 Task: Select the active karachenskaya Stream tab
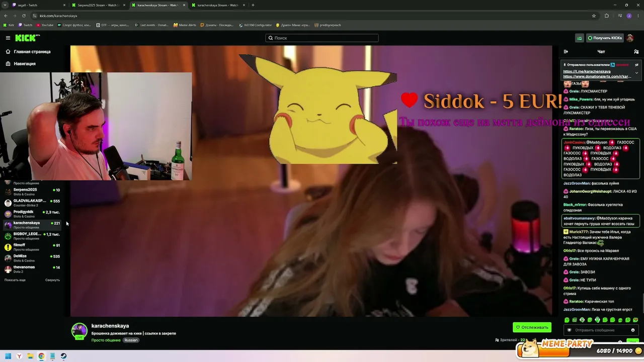click(157, 5)
